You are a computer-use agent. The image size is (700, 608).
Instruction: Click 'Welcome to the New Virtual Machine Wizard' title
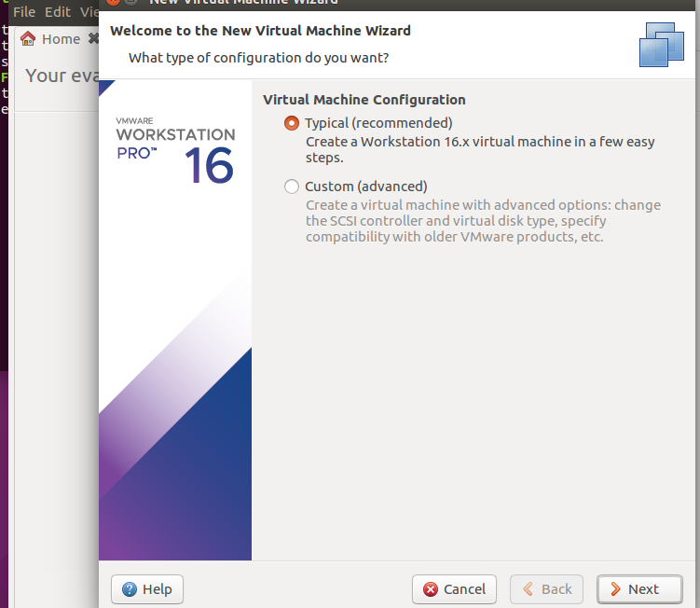coord(260,31)
